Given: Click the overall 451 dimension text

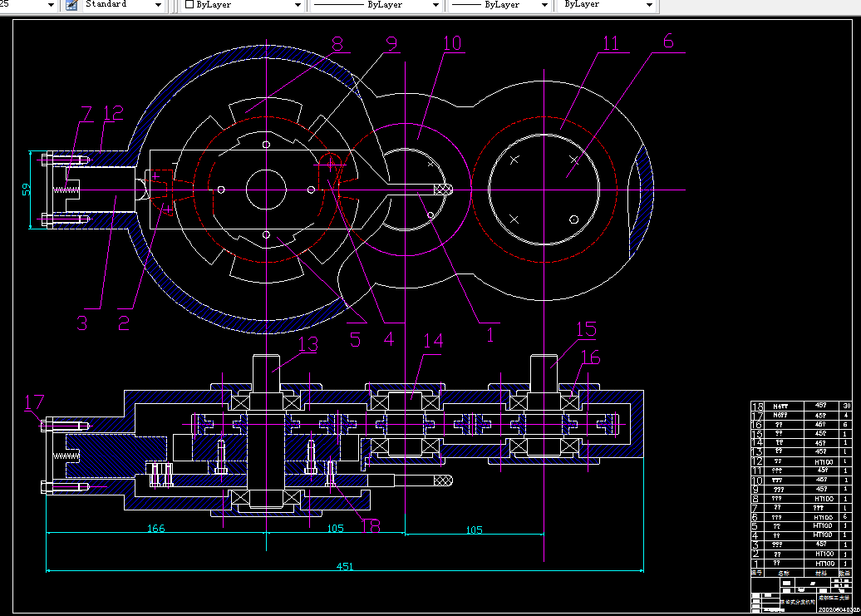Looking at the screenshot, I should tap(344, 567).
